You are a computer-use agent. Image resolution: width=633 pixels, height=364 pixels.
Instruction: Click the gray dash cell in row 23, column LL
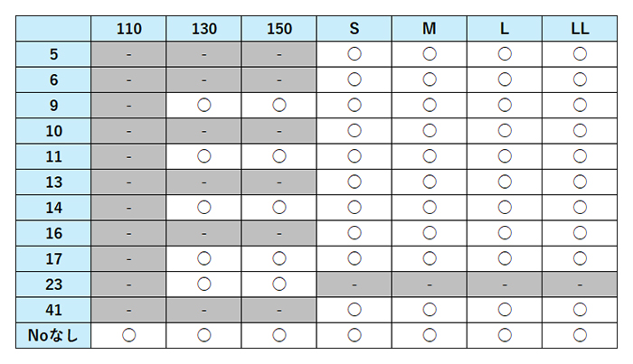pos(580,285)
